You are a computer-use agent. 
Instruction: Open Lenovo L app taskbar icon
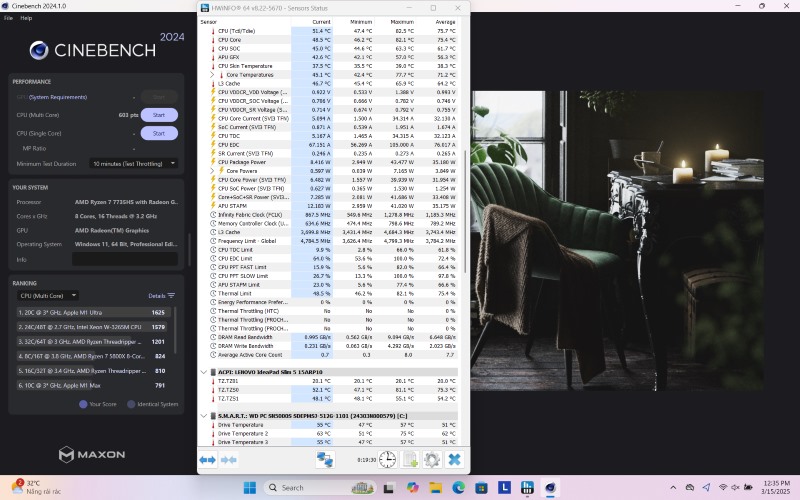pyautogui.click(x=504, y=488)
